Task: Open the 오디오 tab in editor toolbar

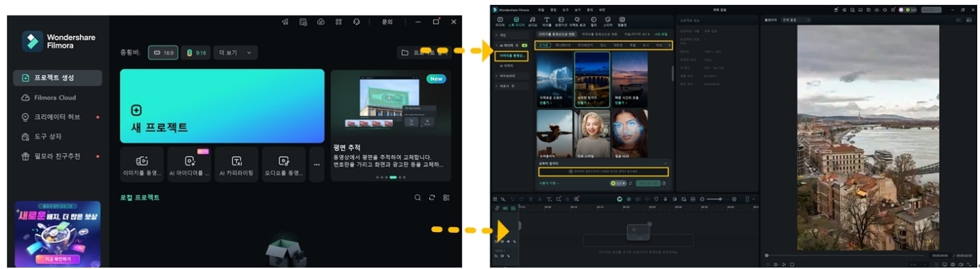Action: point(532,22)
